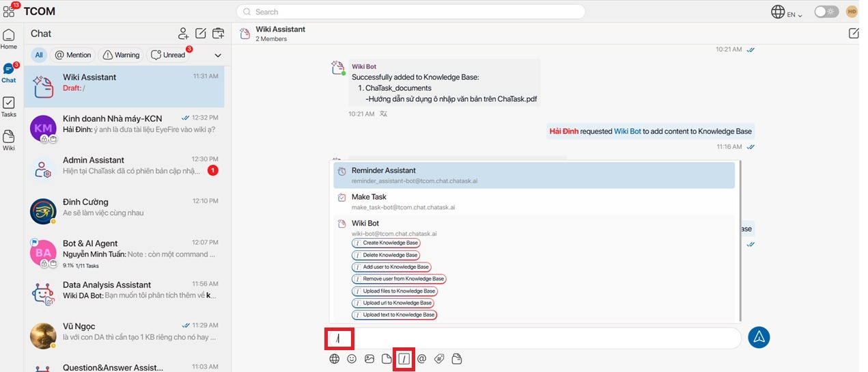Click the sticker/file note icon
Viewport: 868px width, 372px height.
(387, 359)
